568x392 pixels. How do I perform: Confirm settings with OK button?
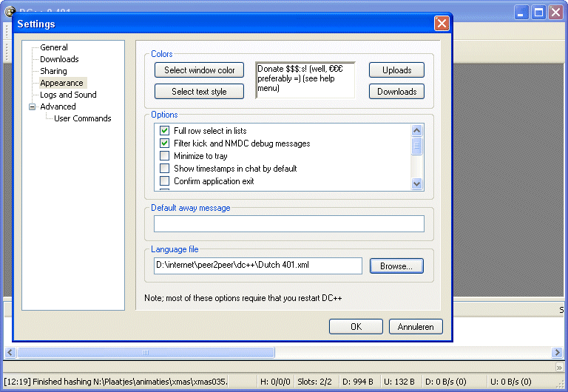(x=356, y=326)
